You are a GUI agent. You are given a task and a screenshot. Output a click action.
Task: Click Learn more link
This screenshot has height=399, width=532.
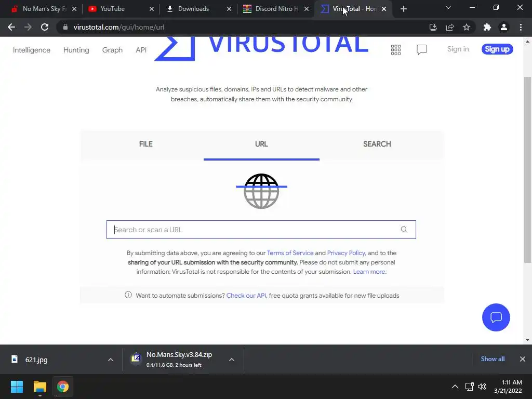pos(369,272)
